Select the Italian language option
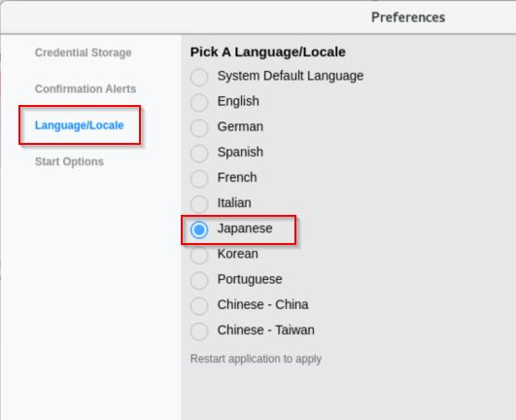 click(199, 204)
